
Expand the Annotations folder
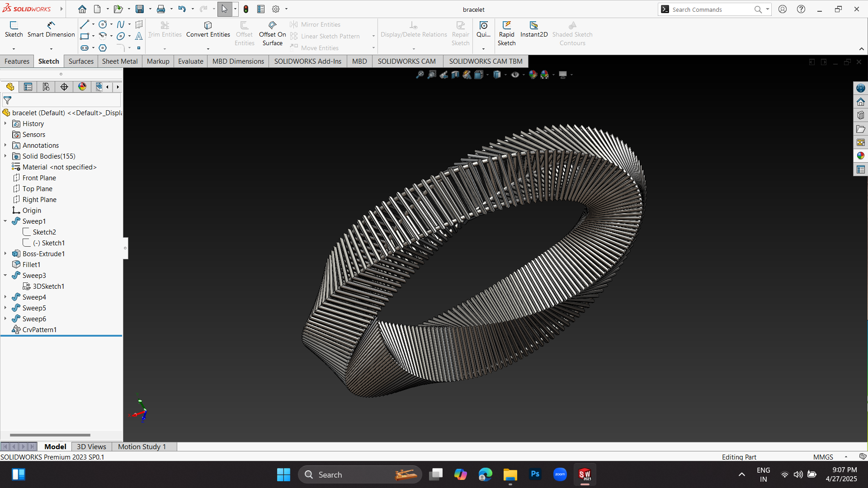click(x=5, y=145)
